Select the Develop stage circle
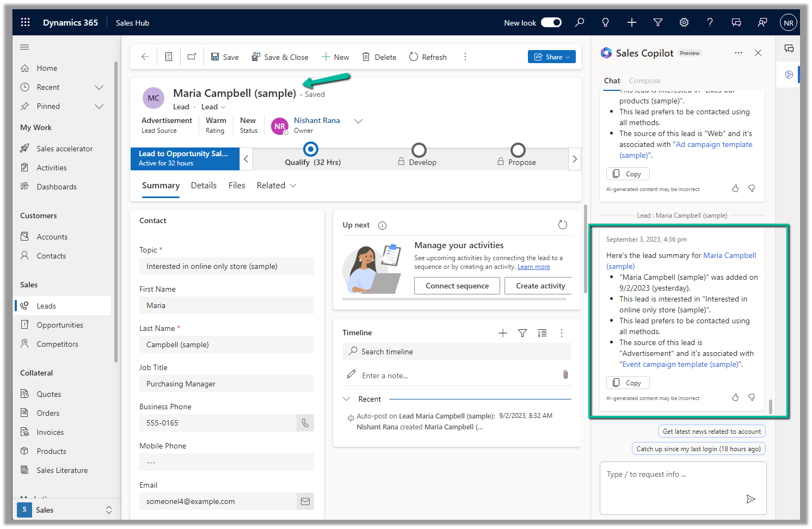The image size is (812, 529). pos(419,150)
